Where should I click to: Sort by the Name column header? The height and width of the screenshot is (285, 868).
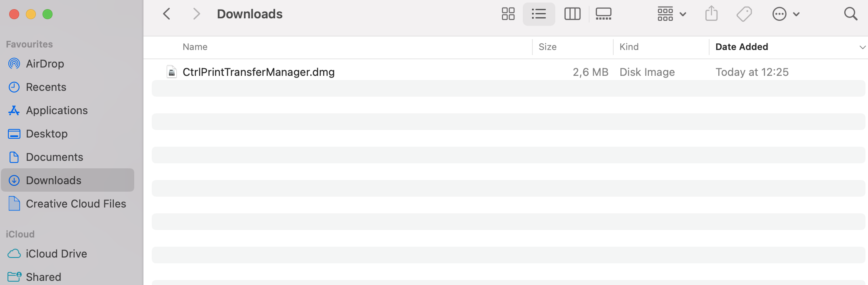pos(195,47)
